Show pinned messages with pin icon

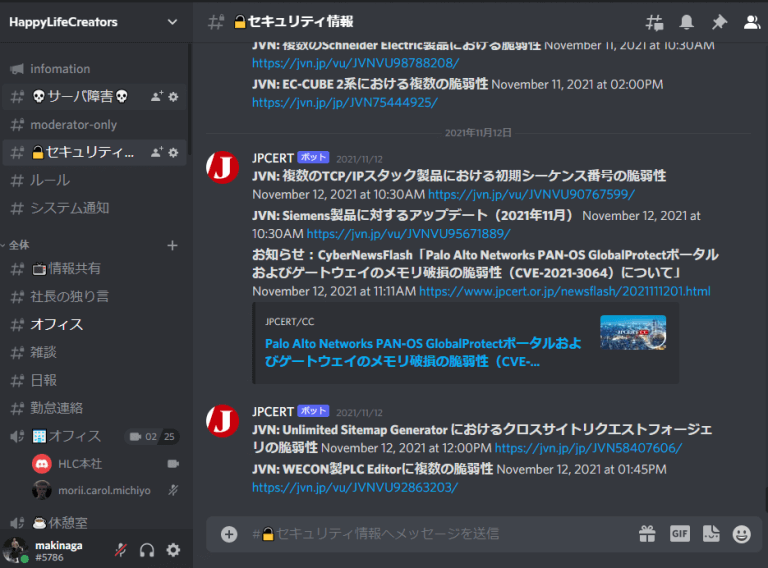click(x=718, y=22)
